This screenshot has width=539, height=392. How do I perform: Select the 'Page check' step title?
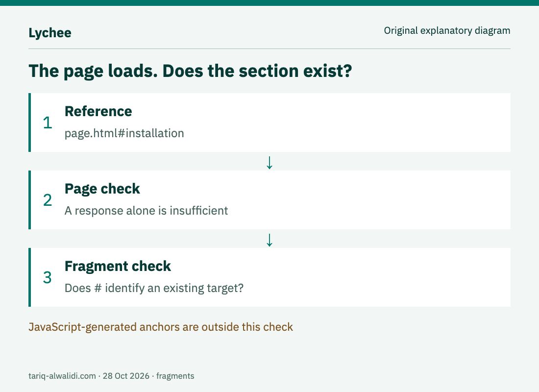(102, 189)
